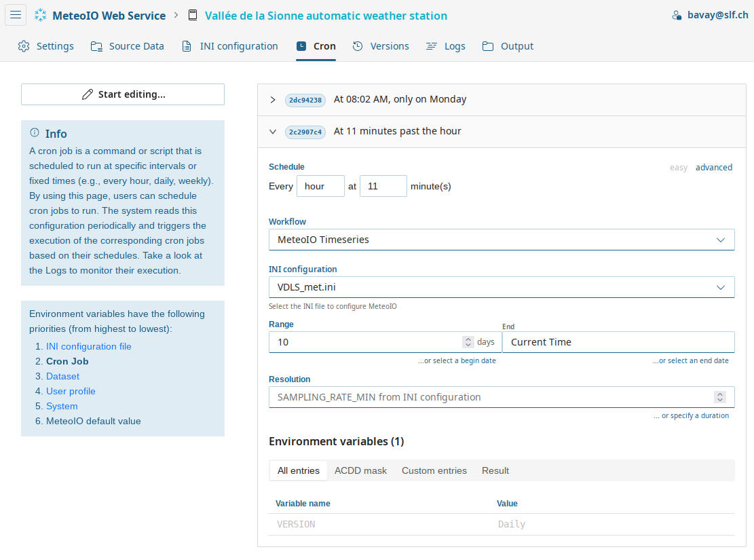Expand the 2dc94238 Monday cron job
The height and width of the screenshot is (560, 754).
(273, 100)
